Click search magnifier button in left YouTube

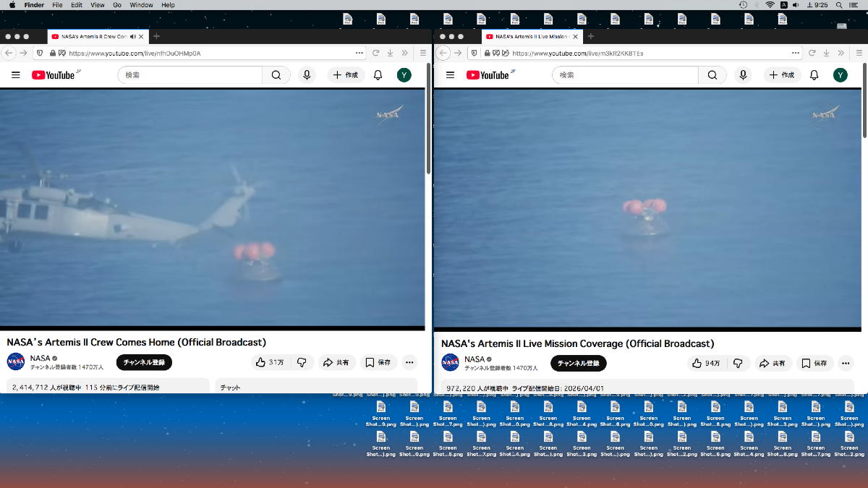pos(276,74)
